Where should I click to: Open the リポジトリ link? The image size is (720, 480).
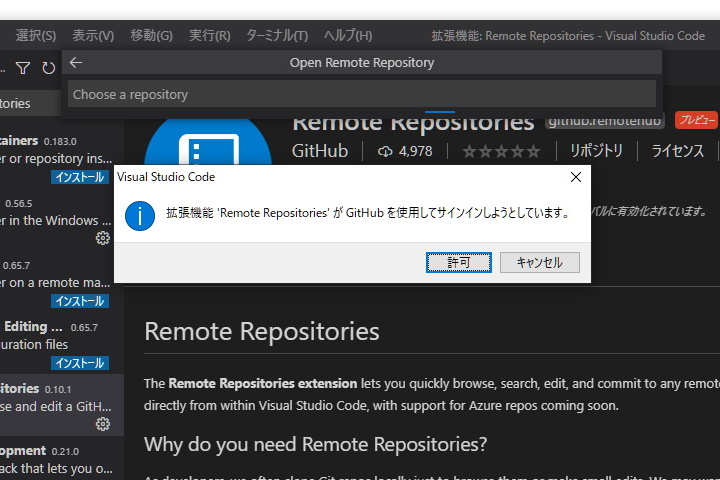[596, 151]
